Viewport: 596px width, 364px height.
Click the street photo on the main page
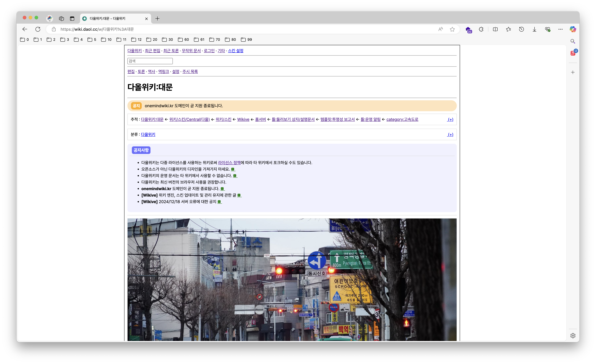click(292, 280)
